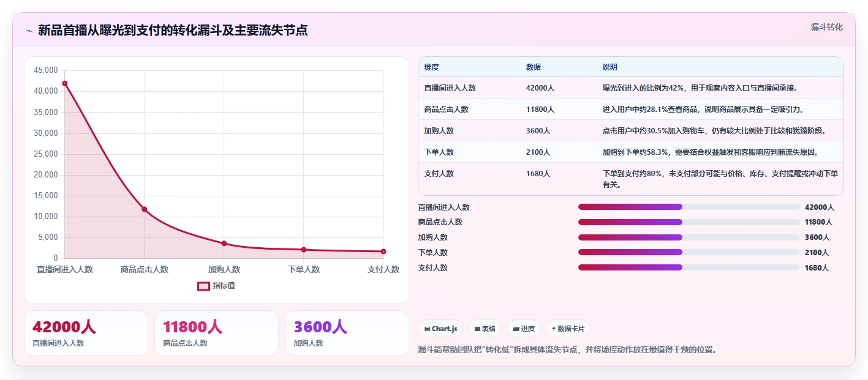Click the 10,000 y-axis tick label
The height and width of the screenshot is (380, 868).
coord(46,217)
